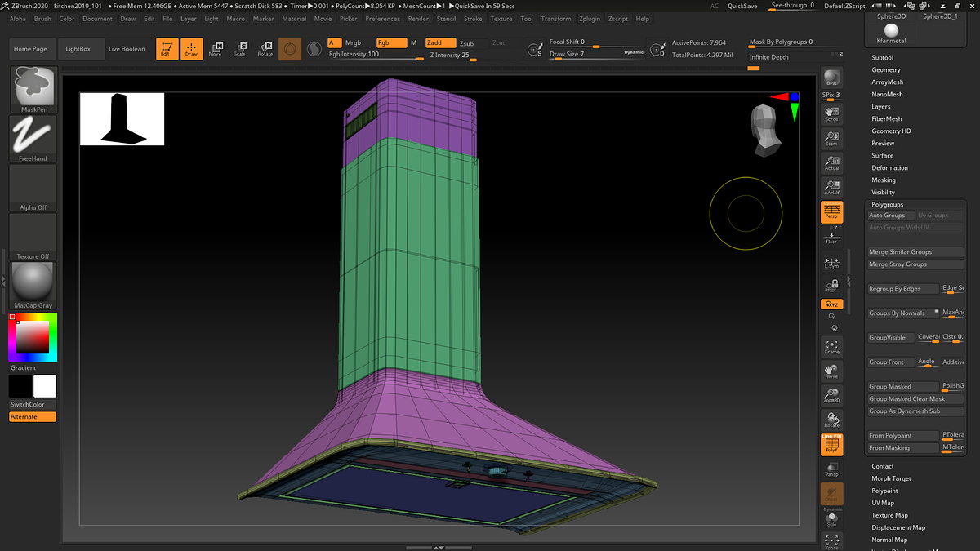
Task: Collapse the Polygroups section
Action: pos(887,205)
